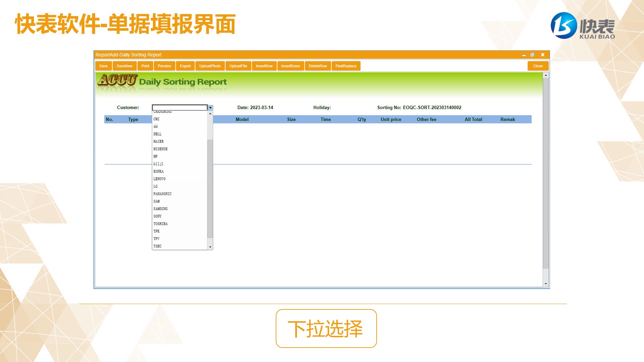
Task: Restore the ReportAdd window size
Action: (x=532, y=55)
